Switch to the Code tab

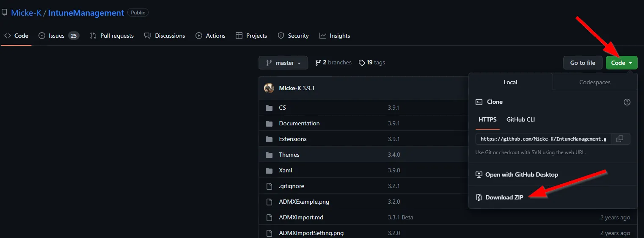coord(16,36)
